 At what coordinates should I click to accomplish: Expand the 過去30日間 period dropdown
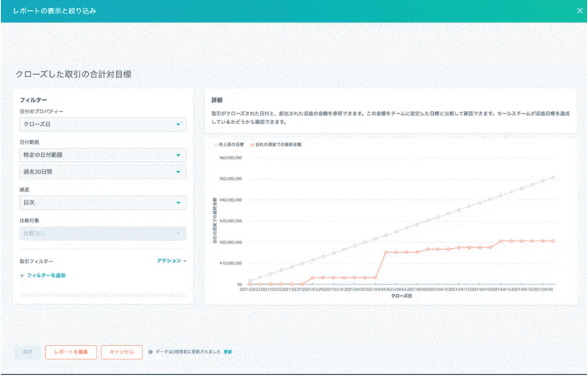[102, 172]
